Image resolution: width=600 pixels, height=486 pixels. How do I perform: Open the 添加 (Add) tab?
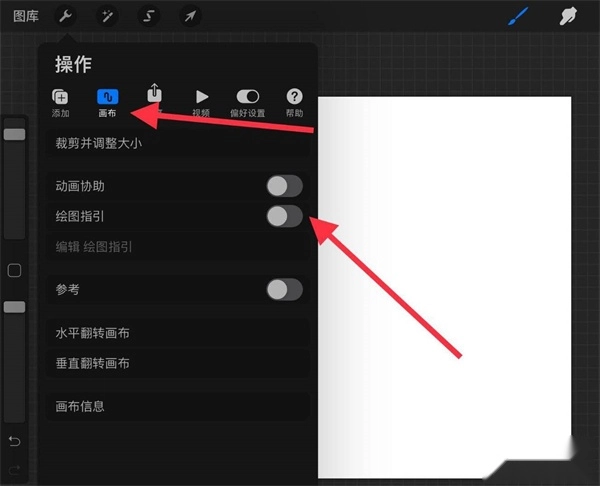click(60, 103)
